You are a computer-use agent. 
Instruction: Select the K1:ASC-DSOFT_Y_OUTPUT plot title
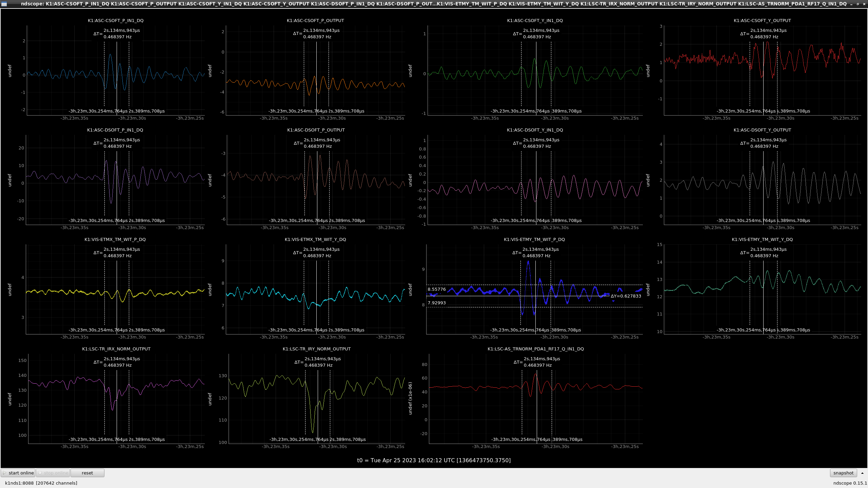762,130
